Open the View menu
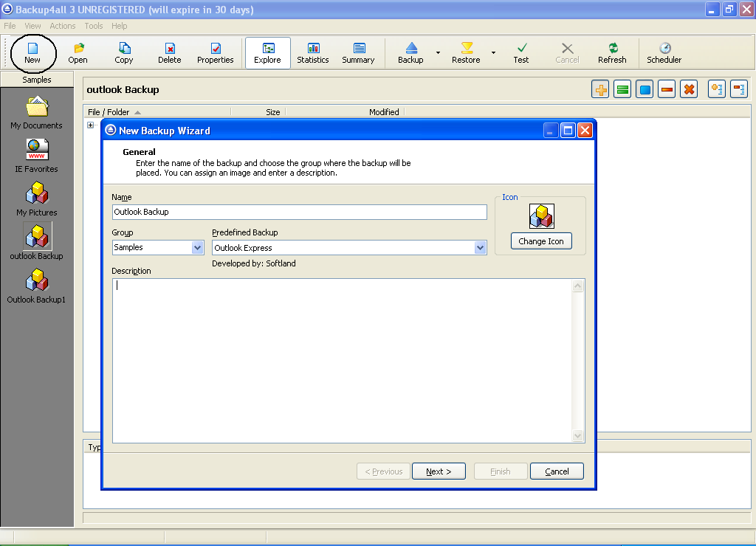Screen dimensions: 756x546 tap(32, 26)
